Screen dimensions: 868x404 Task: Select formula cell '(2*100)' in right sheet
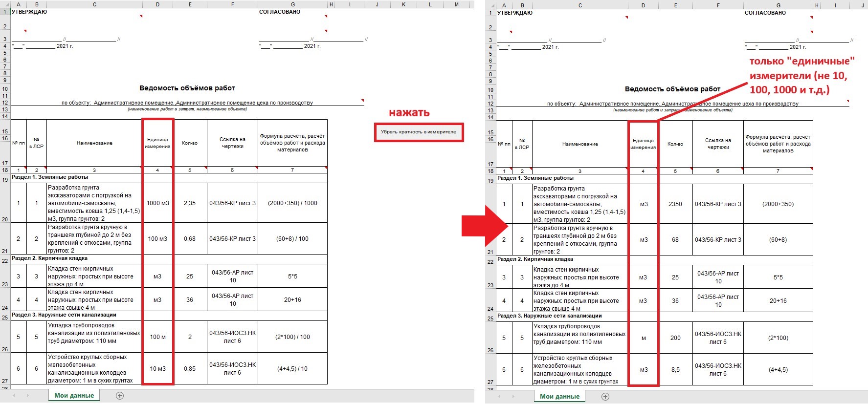tap(778, 338)
